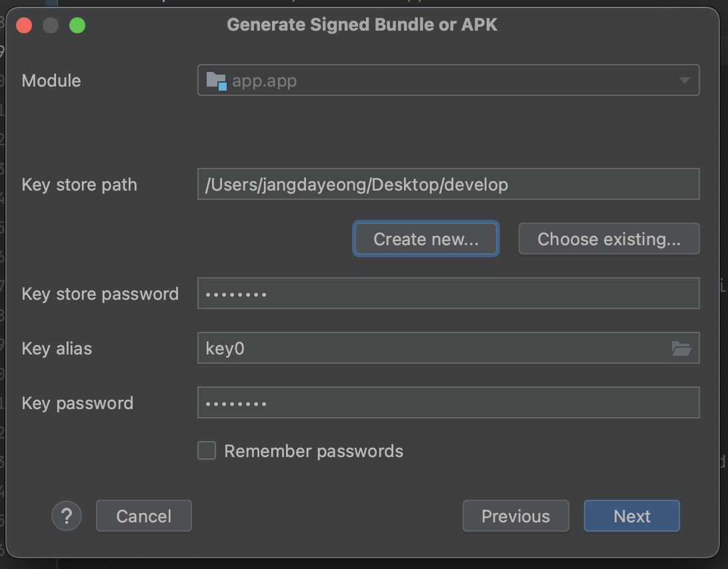728x569 pixels.
Task: Click the Generate Signed Bundle or APK title
Action: [362, 25]
